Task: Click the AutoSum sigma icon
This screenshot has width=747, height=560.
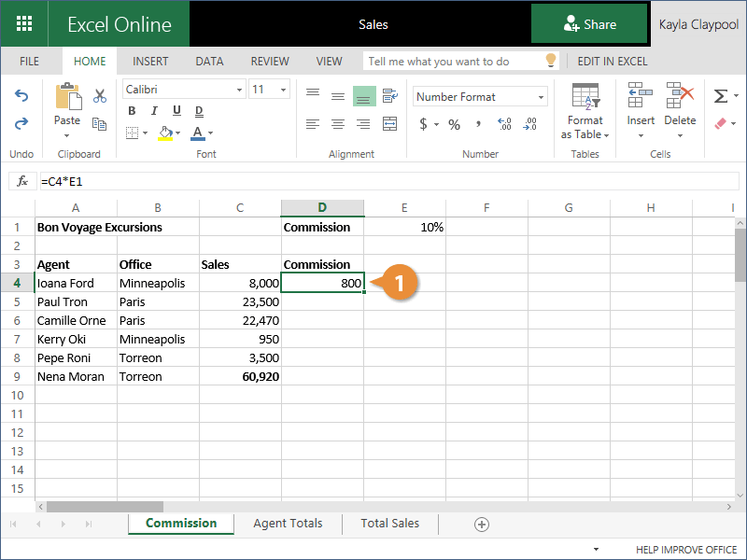Action: (720, 96)
